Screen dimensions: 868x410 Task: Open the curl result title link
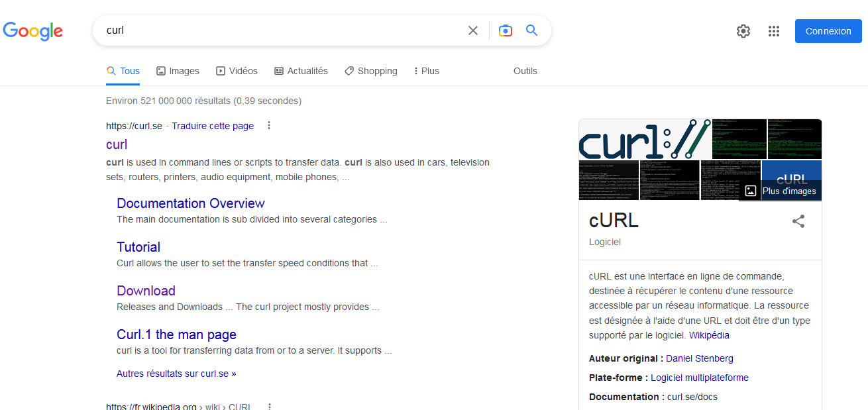point(117,144)
